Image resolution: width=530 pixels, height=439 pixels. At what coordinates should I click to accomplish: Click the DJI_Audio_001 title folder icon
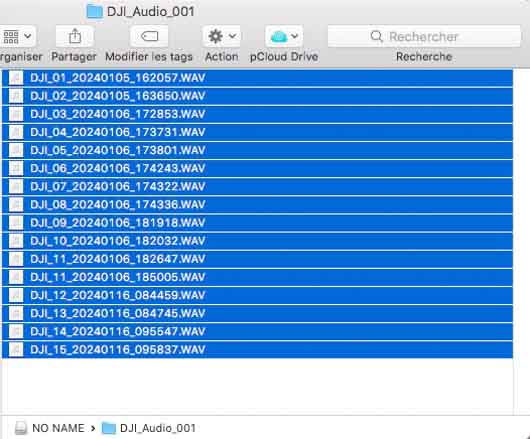[x=94, y=12]
